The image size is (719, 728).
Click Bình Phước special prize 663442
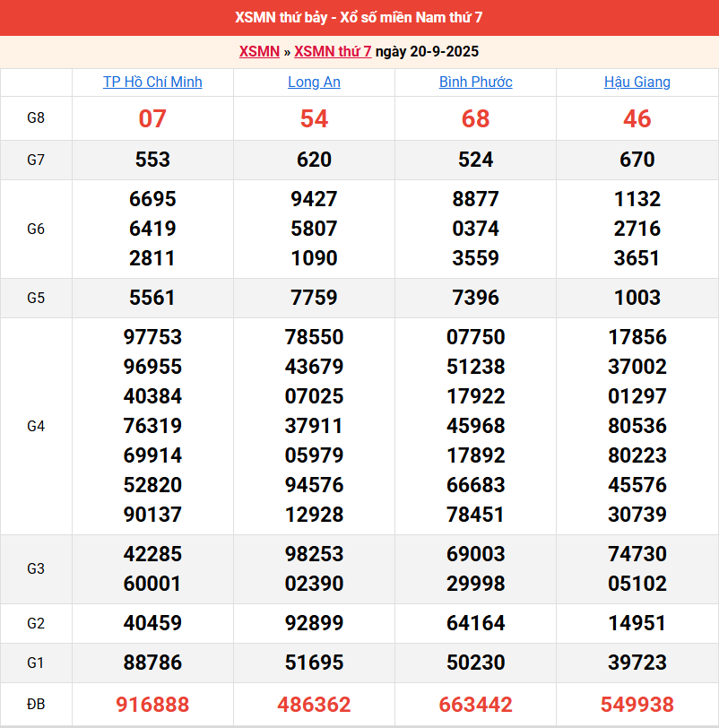point(475,705)
